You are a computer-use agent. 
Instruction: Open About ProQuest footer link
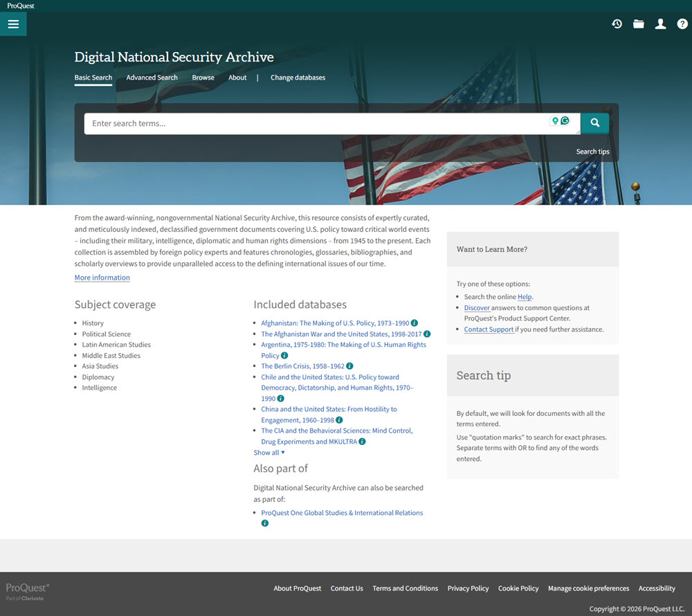pyautogui.click(x=298, y=588)
